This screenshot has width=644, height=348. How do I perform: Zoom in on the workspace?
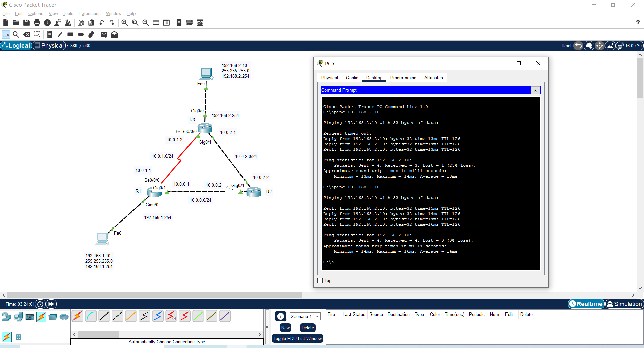[x=124, y=23]
